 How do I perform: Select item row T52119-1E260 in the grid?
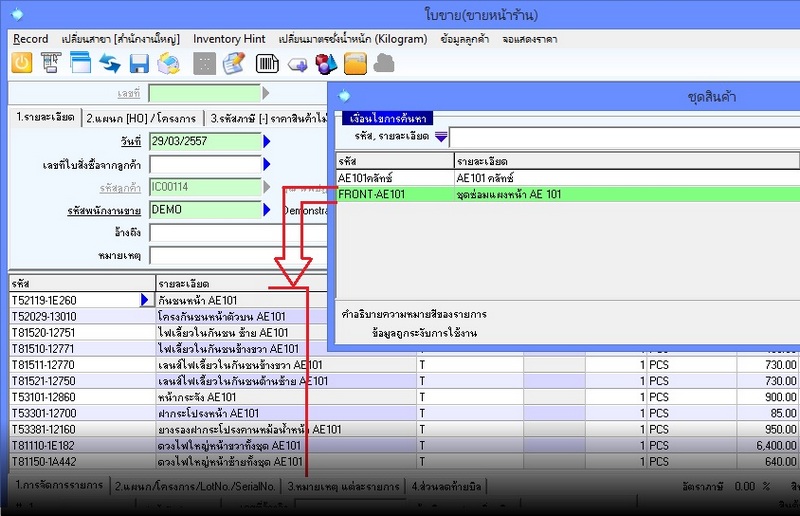tap(70, 300)
